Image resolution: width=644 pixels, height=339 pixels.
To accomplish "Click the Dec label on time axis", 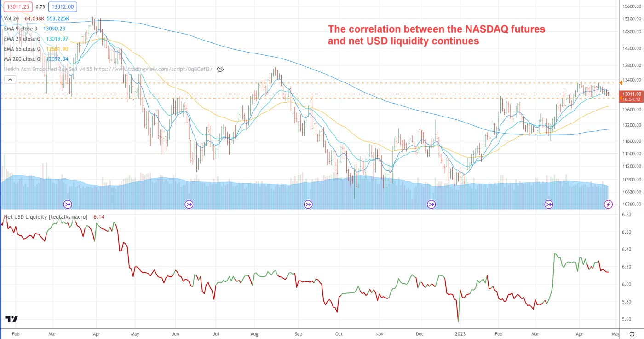I will coord(420,333).
